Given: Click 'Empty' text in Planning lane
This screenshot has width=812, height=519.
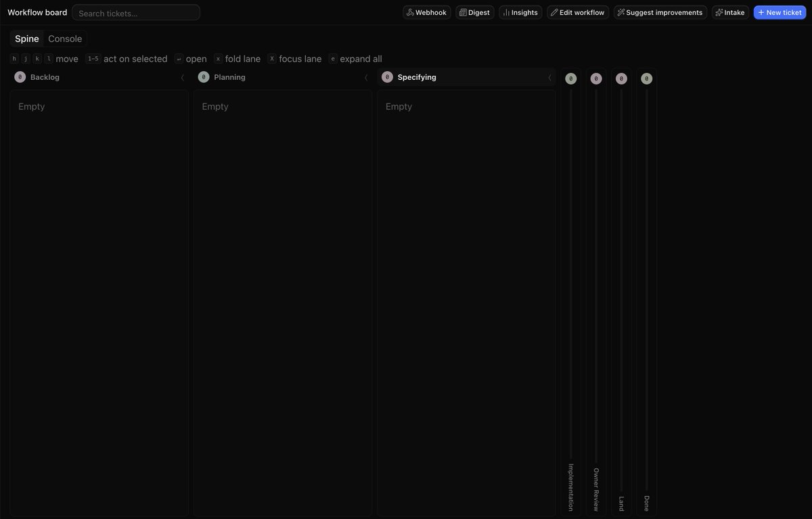Looking at the screenshot, I should [215, 106].
